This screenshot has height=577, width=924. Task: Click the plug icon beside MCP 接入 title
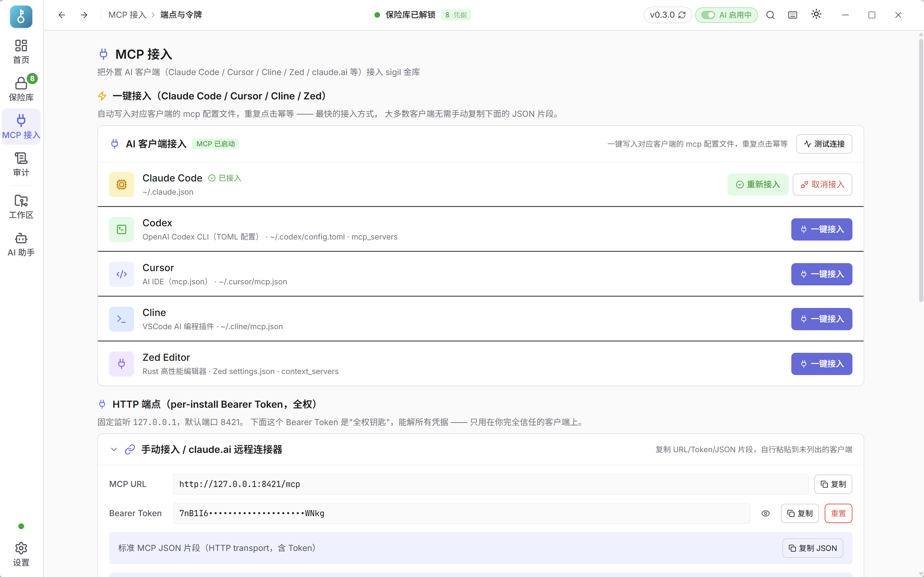pyautogui.click(x=104, y=54)
